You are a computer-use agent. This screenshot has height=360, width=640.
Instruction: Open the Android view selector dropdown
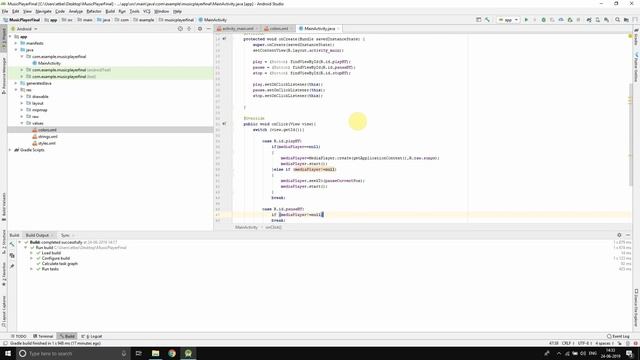(x=24, y=29)
